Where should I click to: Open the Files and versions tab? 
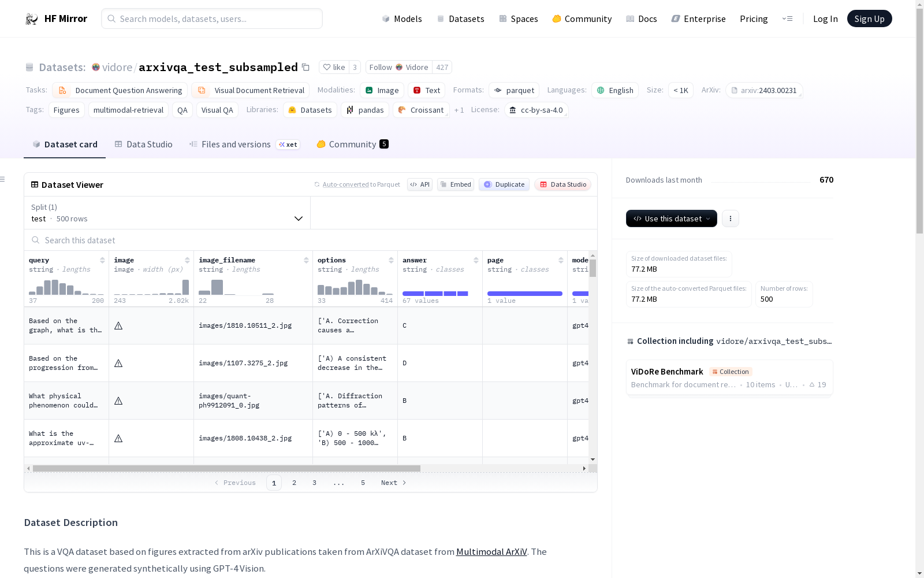pyautogui.click(x=244, y=144)
